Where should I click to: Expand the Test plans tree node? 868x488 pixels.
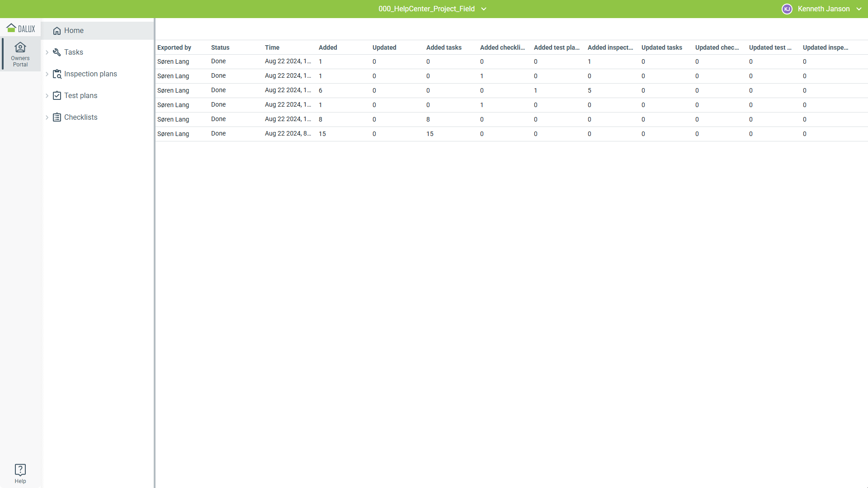point(47,96)
